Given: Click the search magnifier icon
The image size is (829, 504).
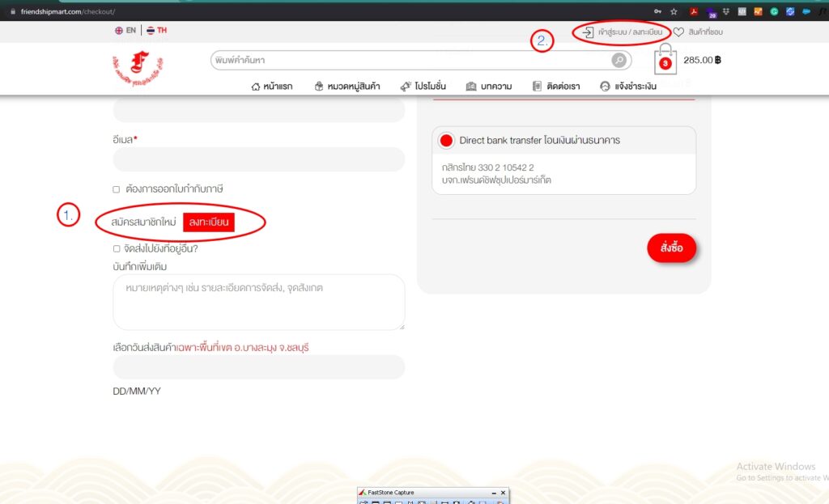Looking at the screenshot, I should [619, 61].
